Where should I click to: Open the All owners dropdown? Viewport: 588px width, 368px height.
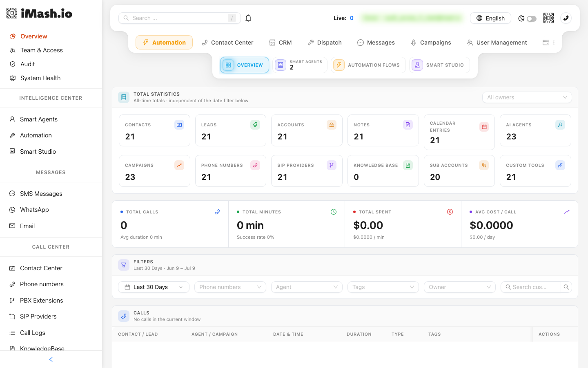click(527, 97)
